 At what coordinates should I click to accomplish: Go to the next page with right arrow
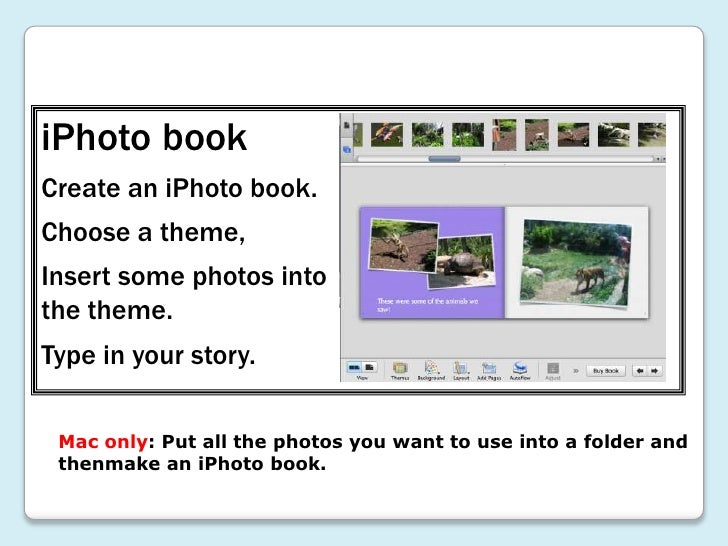point(655,370)
